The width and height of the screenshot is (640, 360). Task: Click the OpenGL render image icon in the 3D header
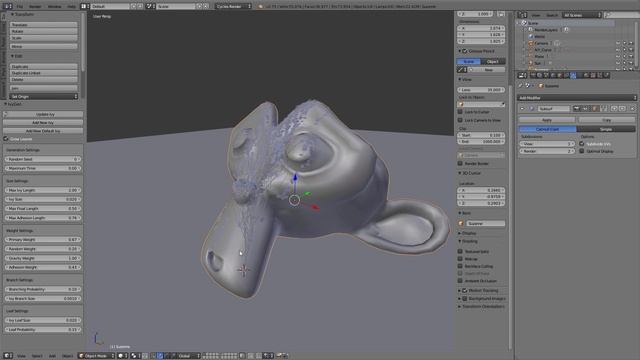point(280,356)
